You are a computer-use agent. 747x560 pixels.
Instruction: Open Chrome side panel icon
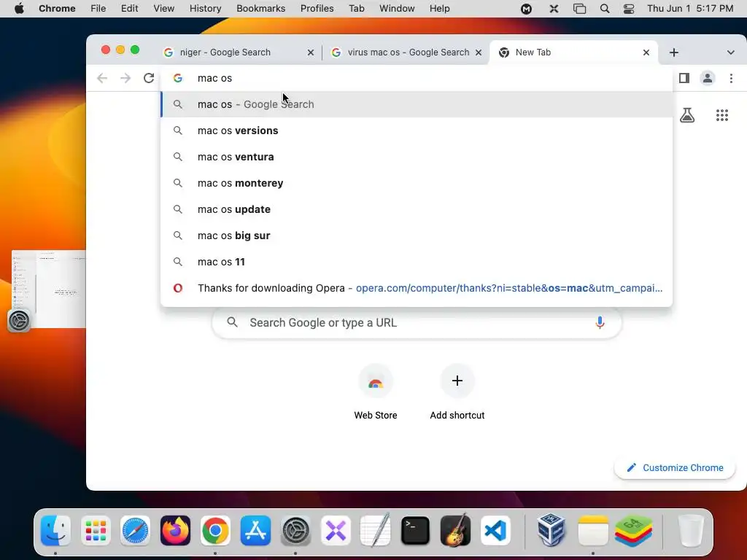[684, 78]
